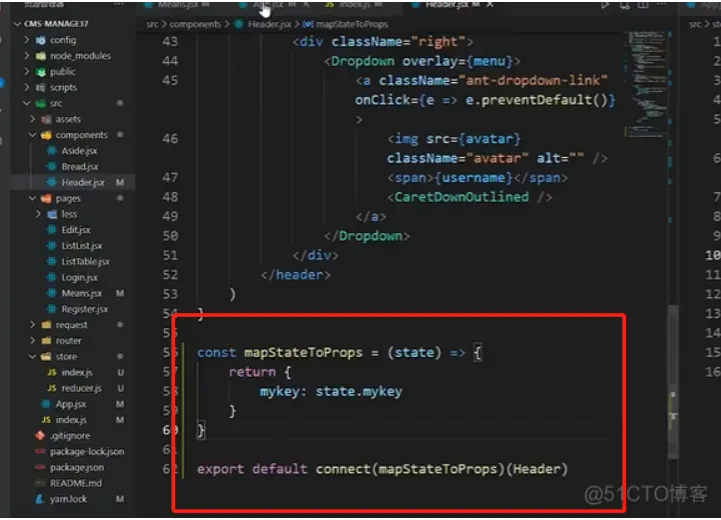Open Login.jsx in the explorer
The height and width of the screenshot is (520, 721).
80,277
